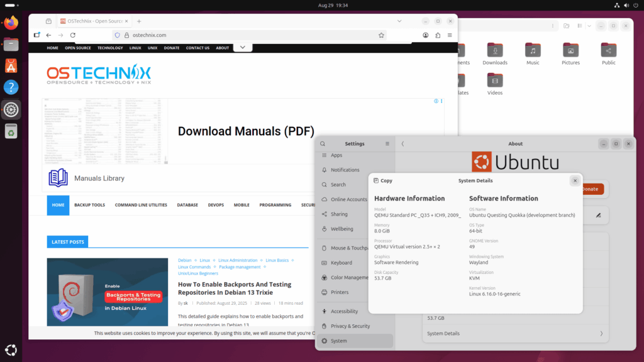This screenshot has height=362, width=644.
Task: Open a new Firefox tab
Action: tap(139, 21)
